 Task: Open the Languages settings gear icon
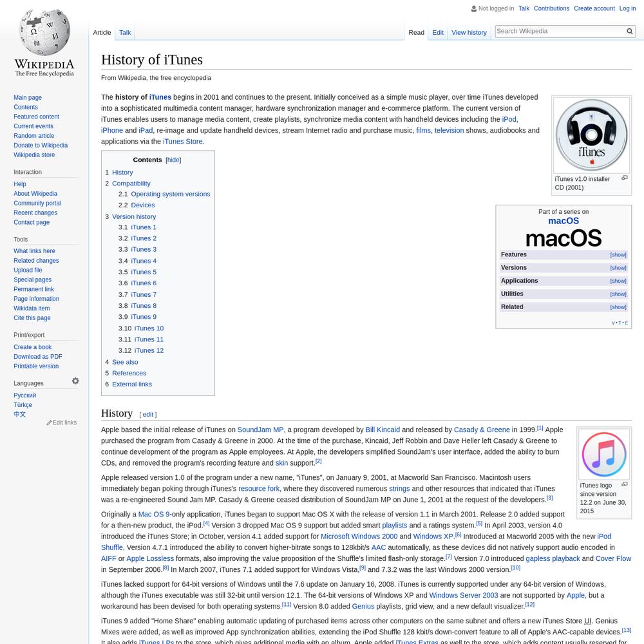tap(75, 381)
